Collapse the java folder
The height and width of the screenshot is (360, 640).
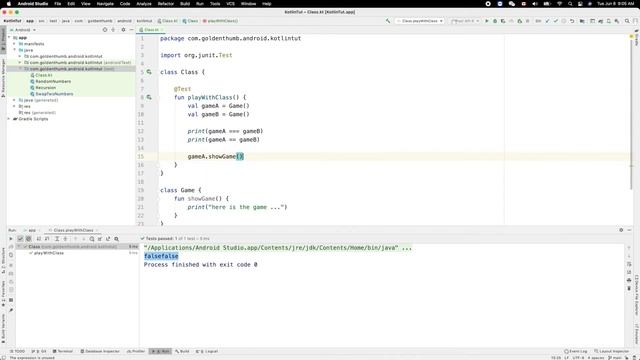pos(14,50)
